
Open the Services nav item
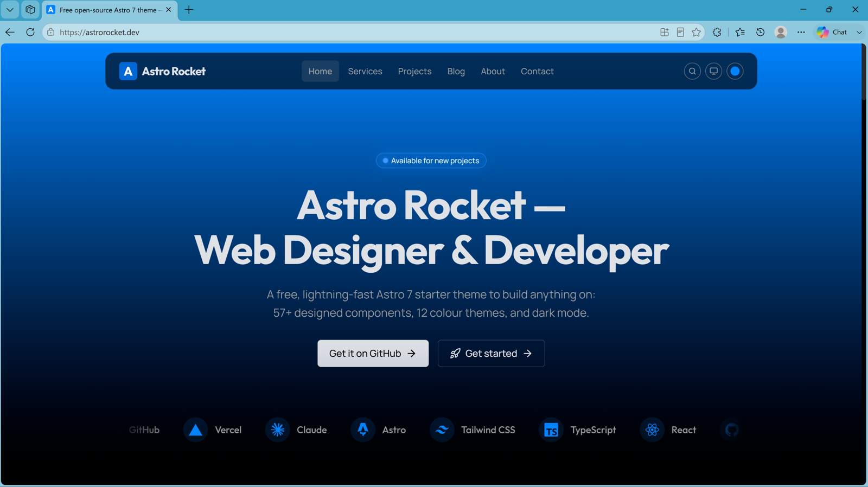point(365,71)
